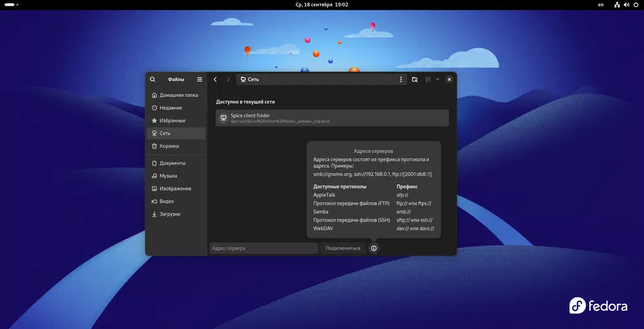Click the afp:// prefix text
This screenshot has width=644, height=329.
[402, 194]
